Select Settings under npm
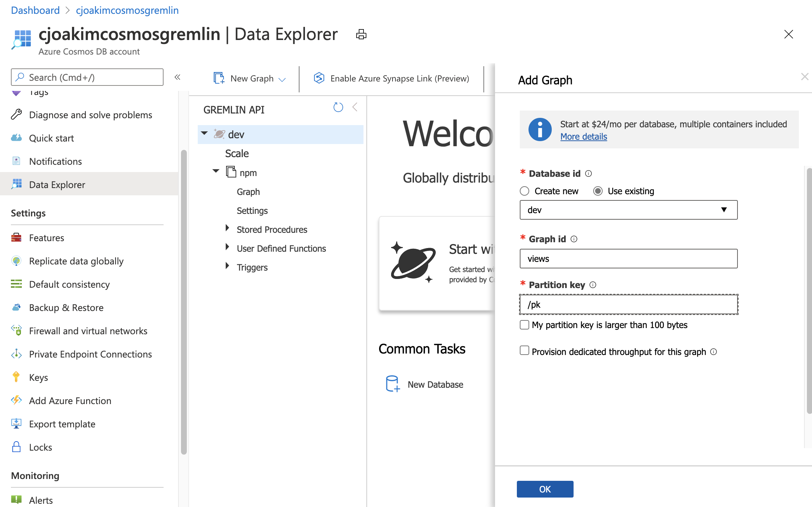Viewport: 812px width, 507px height. (x=252, y=211)
